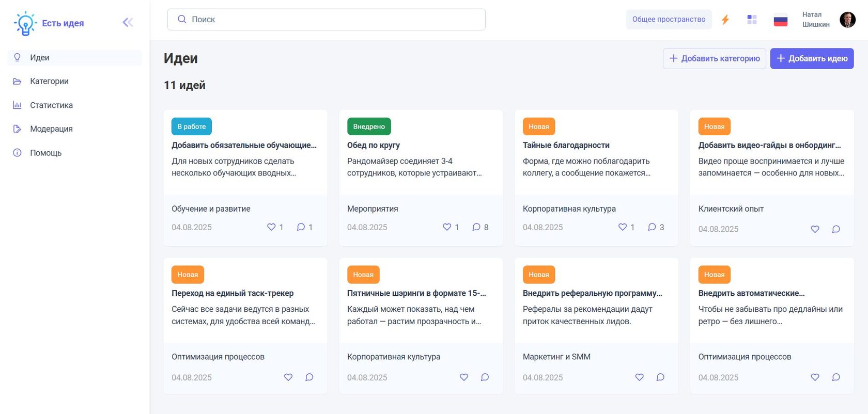This screenshot has width=868, height=414.
Task: Click the Помощь info icon in sidebar
Action: pos(17,153)
